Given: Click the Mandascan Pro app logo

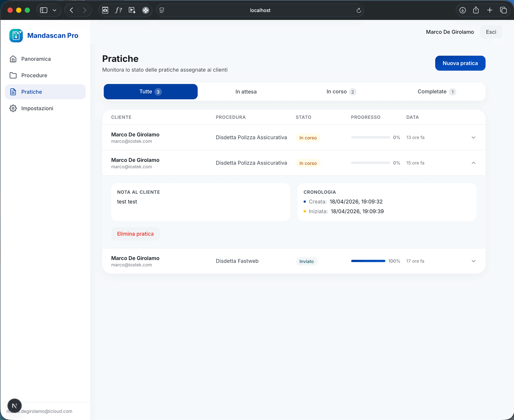Looking at the screenshot, I should (x=16, y=35).
